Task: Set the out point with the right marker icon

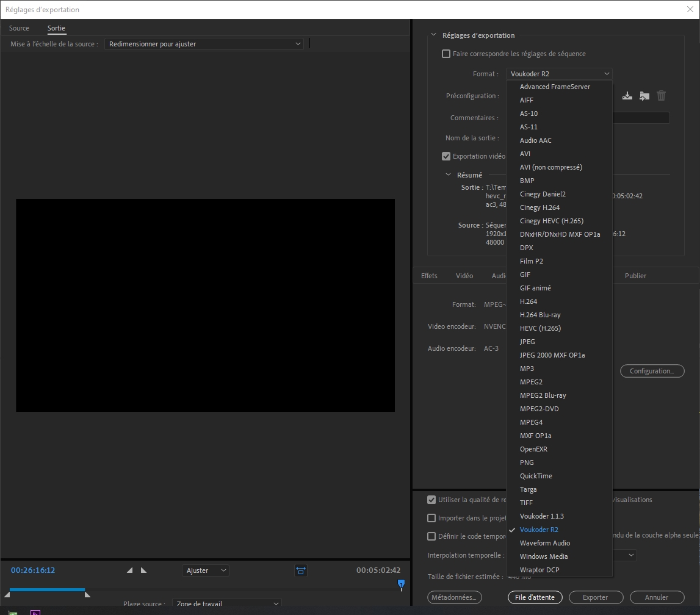Action: click(144, 570)
